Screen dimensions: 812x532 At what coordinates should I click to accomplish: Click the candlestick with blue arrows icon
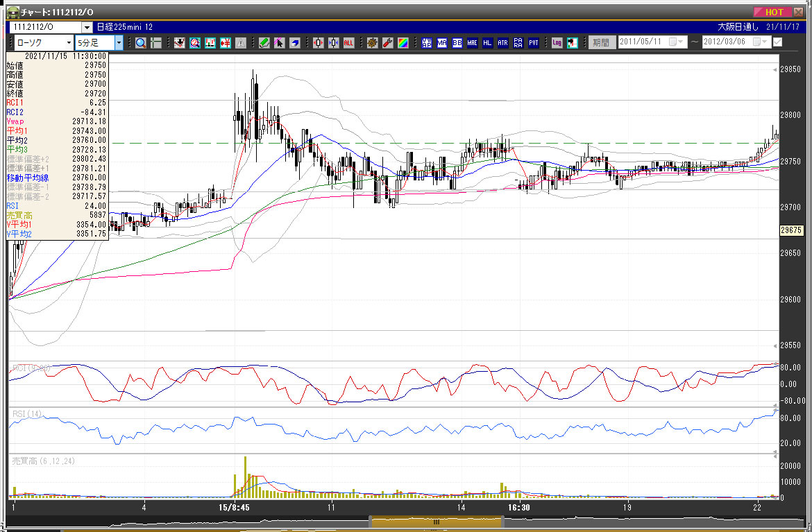334,43
